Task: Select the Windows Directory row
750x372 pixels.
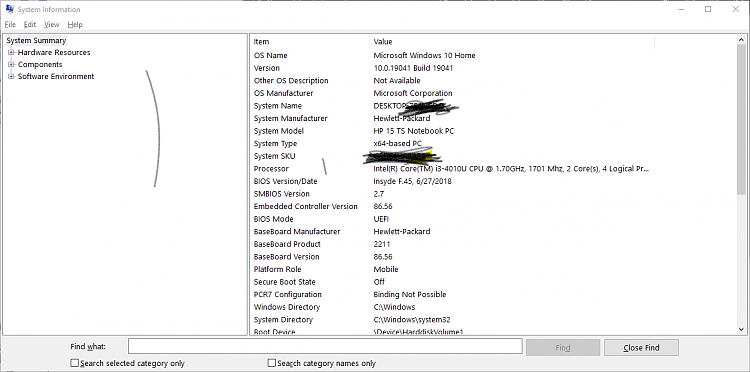Action: [x=452, y=307]
